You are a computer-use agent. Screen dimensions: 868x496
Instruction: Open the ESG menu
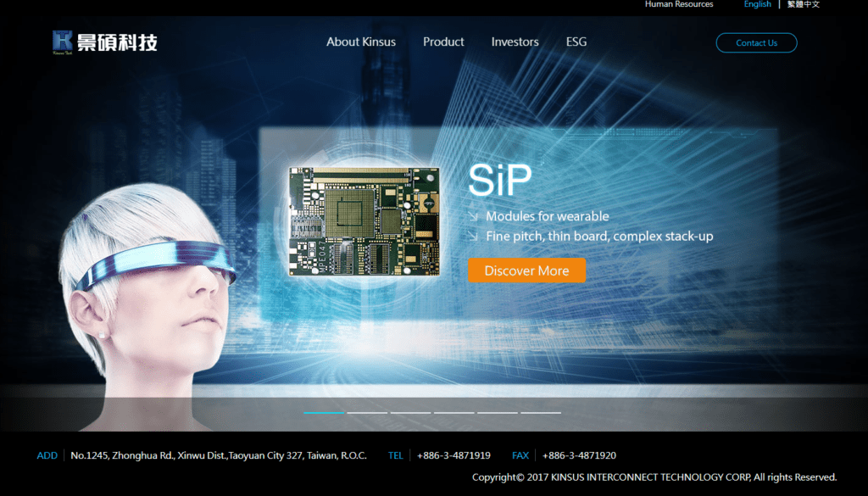click(x=576, y=42)
